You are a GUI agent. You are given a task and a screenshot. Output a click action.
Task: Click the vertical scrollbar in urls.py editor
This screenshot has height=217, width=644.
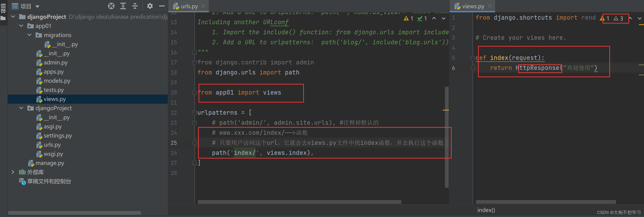click(x=447, y=137)
